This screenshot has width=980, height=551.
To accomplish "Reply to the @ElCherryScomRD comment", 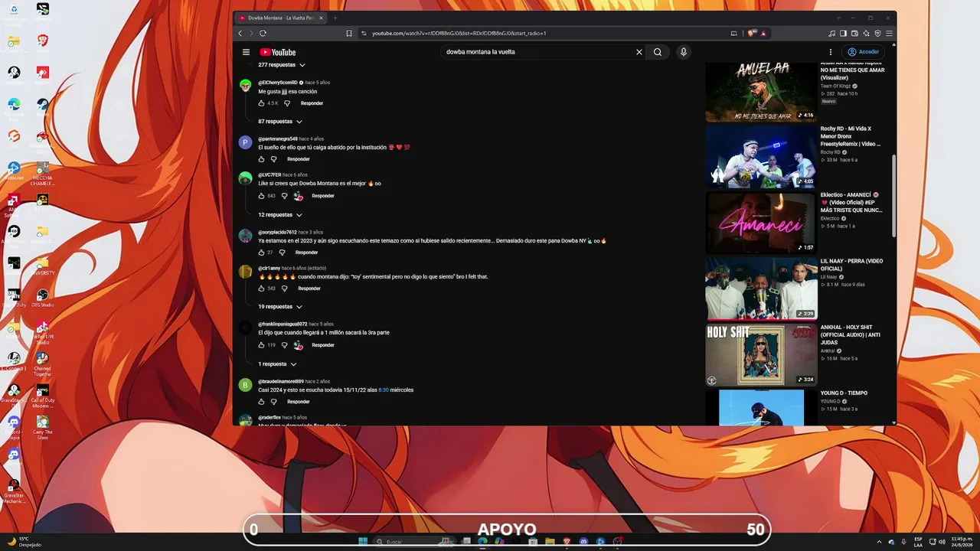I will (312, 103).
